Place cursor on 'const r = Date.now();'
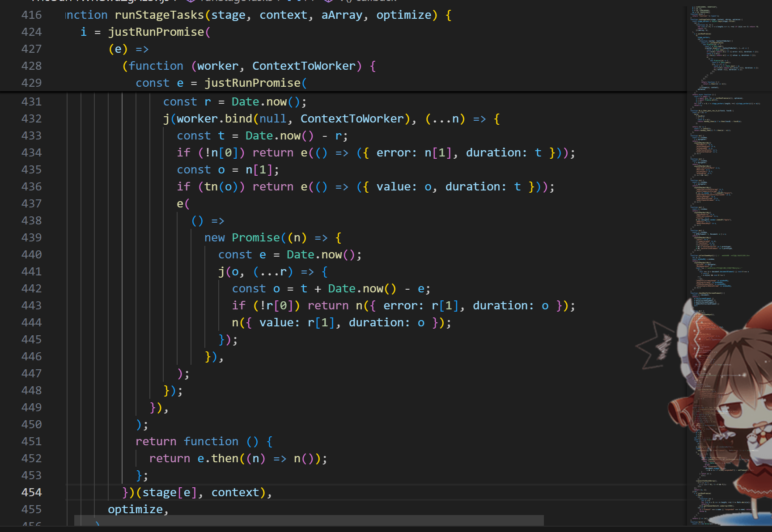 235,102
